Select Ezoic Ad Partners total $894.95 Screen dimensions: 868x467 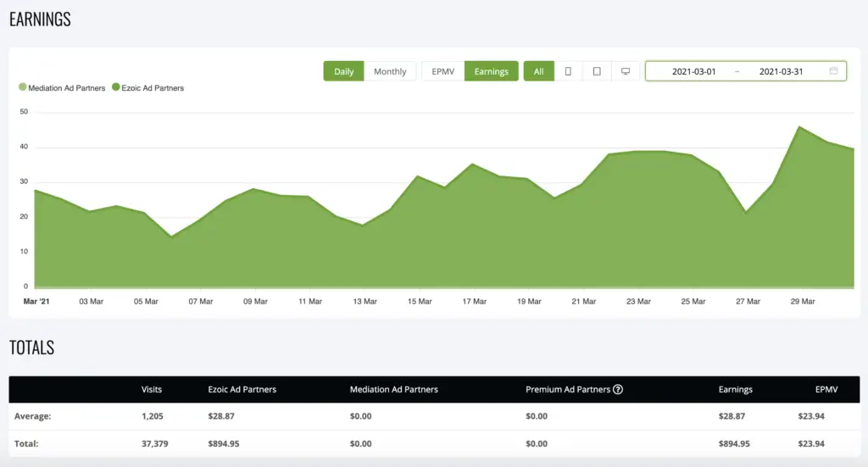tap(224, 444)
